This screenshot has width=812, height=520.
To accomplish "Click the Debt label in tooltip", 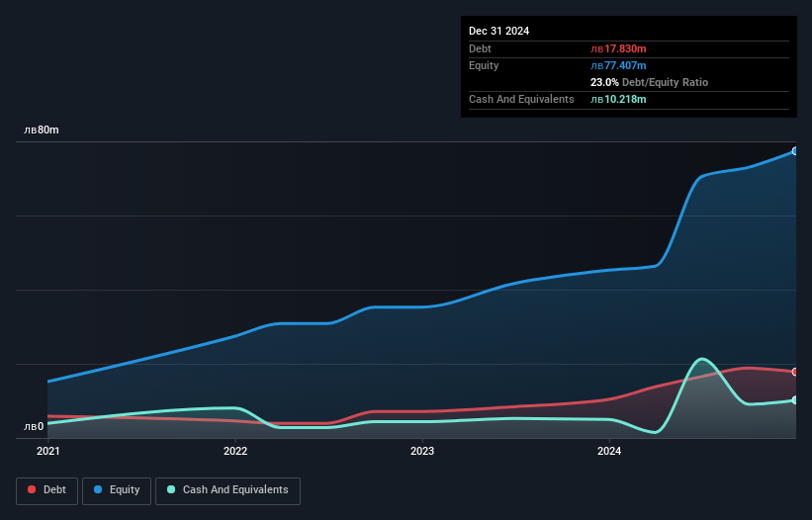I will click(x=480, y=48).
